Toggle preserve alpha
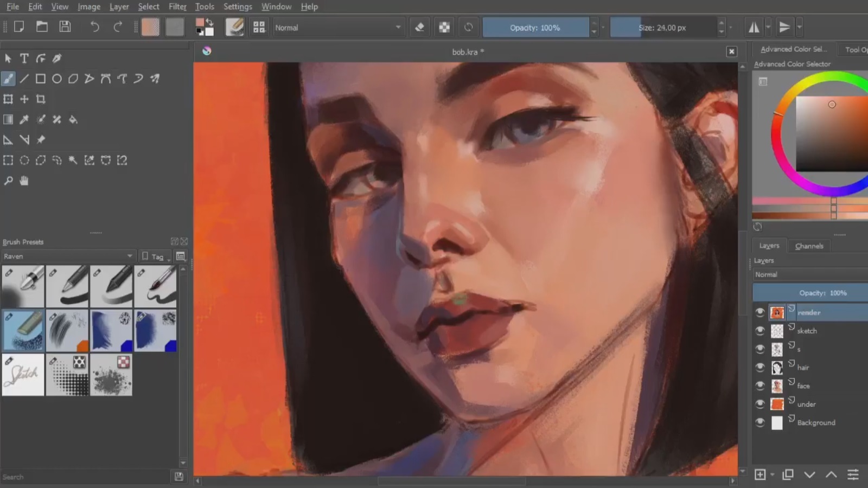 click(x=444, y=27)
